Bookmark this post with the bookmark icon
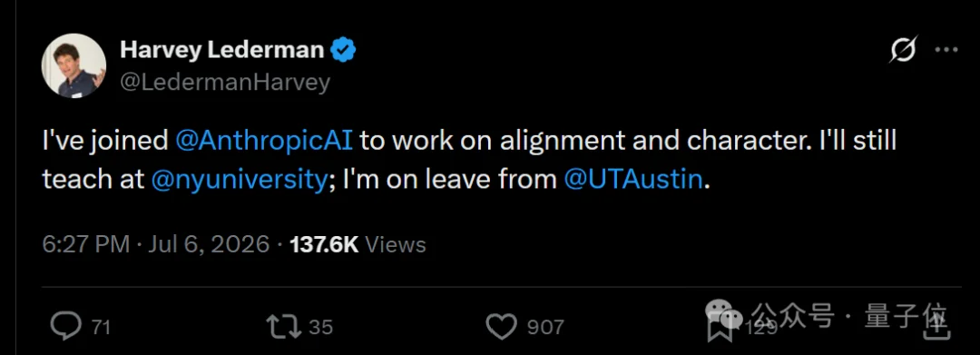 click(720, 328)
